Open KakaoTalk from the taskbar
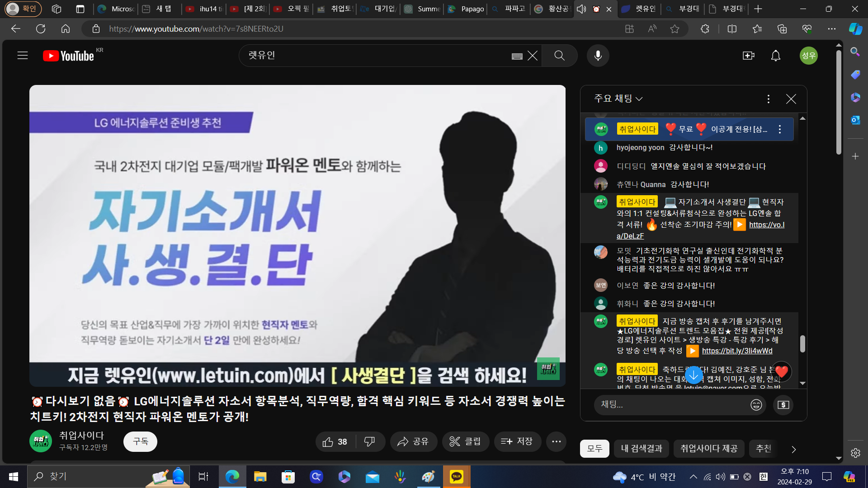 (x=456, y=477)
